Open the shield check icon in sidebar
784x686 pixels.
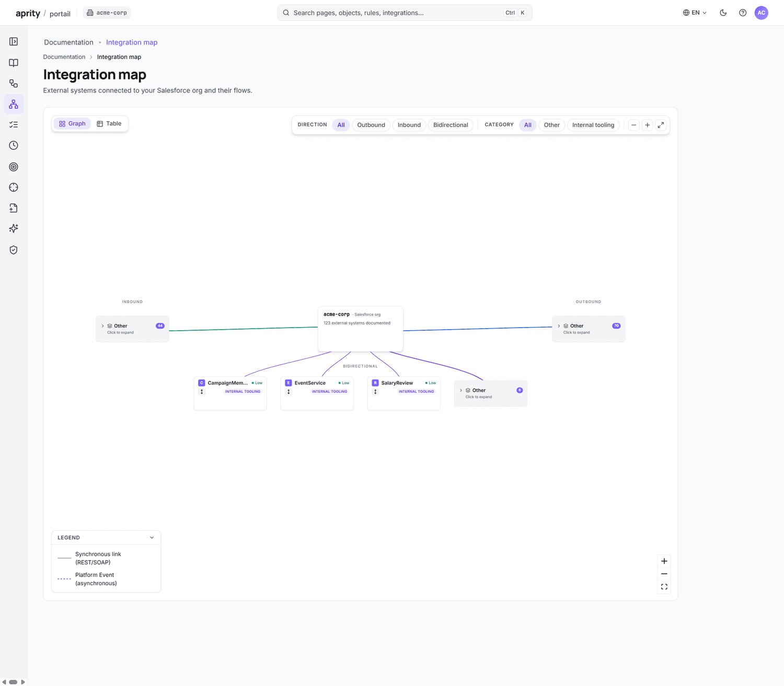pyautogui.click(x=14, y=250)
